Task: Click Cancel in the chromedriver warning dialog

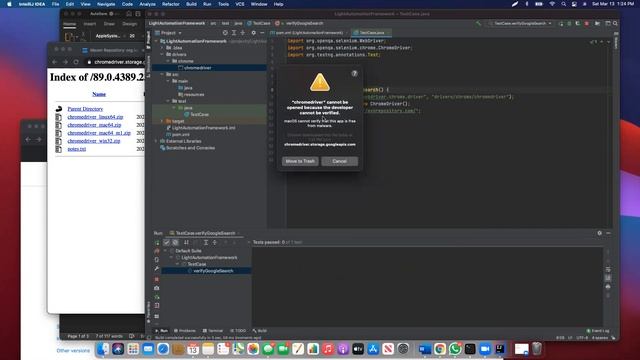Action: (x=340, y=161)
